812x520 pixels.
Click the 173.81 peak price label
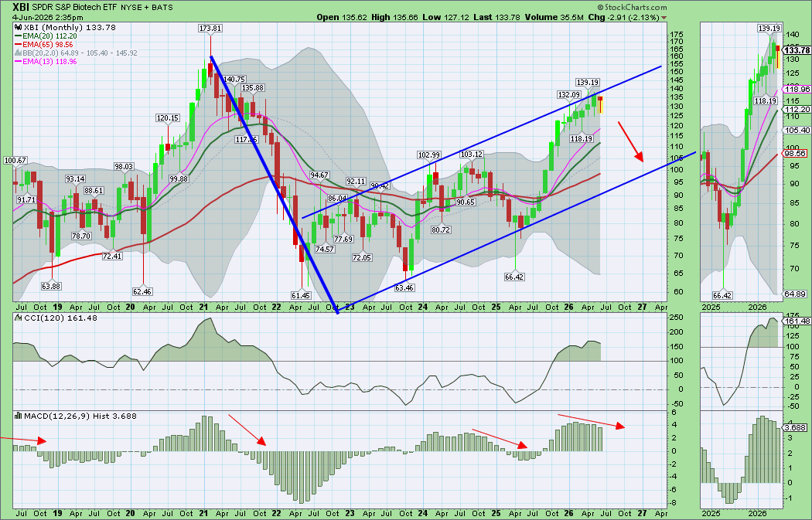coord(210,29)
